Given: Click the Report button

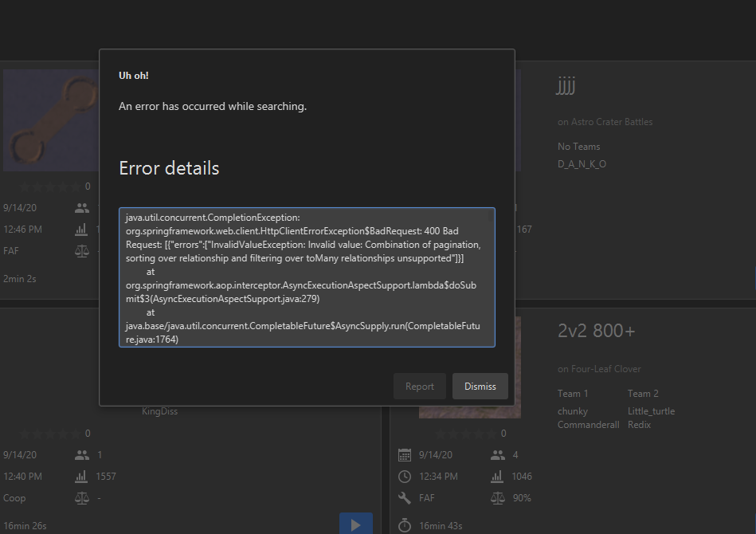Looking at the screenshot, I should [420, 386].
